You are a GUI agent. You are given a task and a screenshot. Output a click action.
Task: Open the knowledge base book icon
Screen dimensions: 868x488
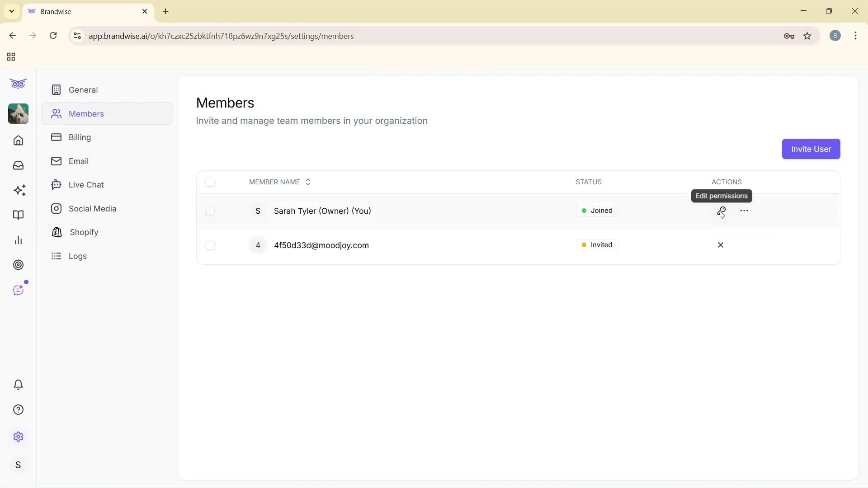coord(18,215)
